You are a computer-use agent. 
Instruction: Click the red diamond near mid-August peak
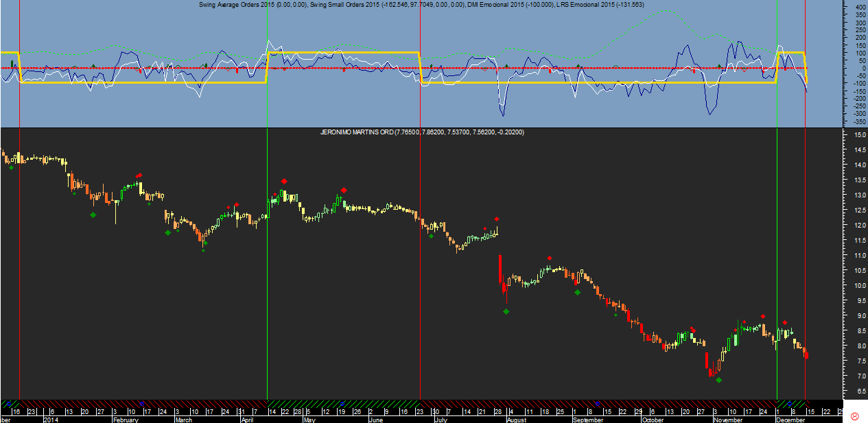[550, 258]
